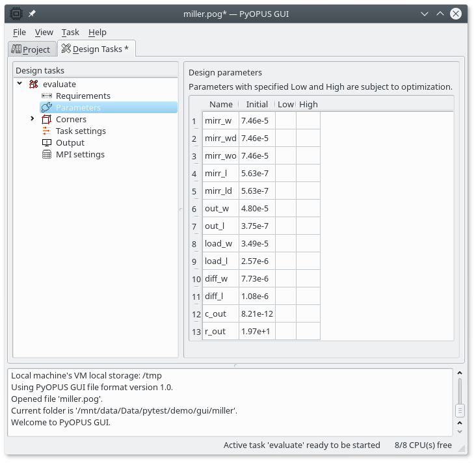The width and height of the screenshot is (476, 463).
Task: Select the Low cell for mirr_w
Action: [285, 120]
